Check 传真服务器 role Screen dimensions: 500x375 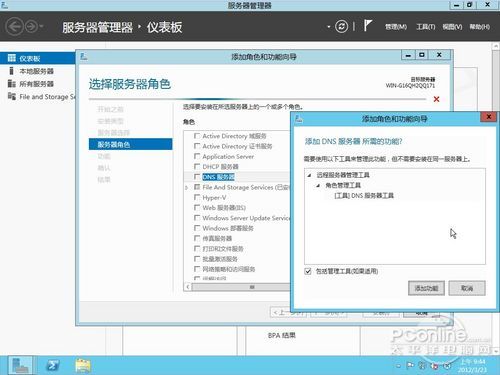pos(197,238)
